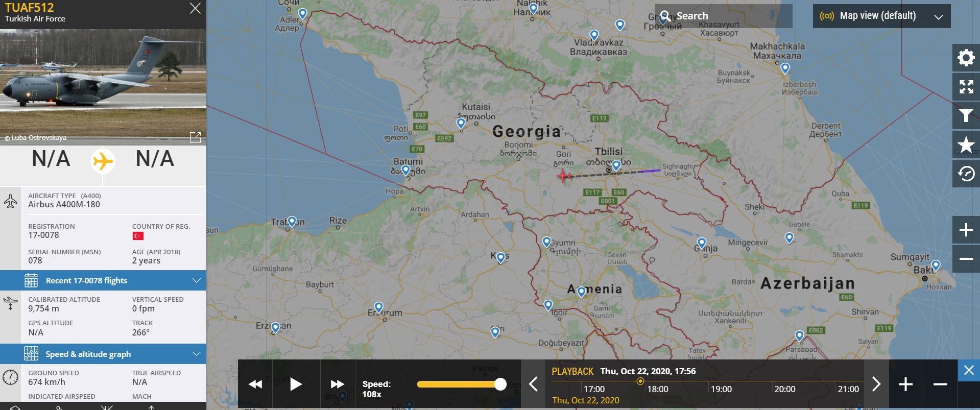Click the playback history clock icon
Image resolution: width=980 pixels, height=410 pixels.
click(x=966, y=174)
